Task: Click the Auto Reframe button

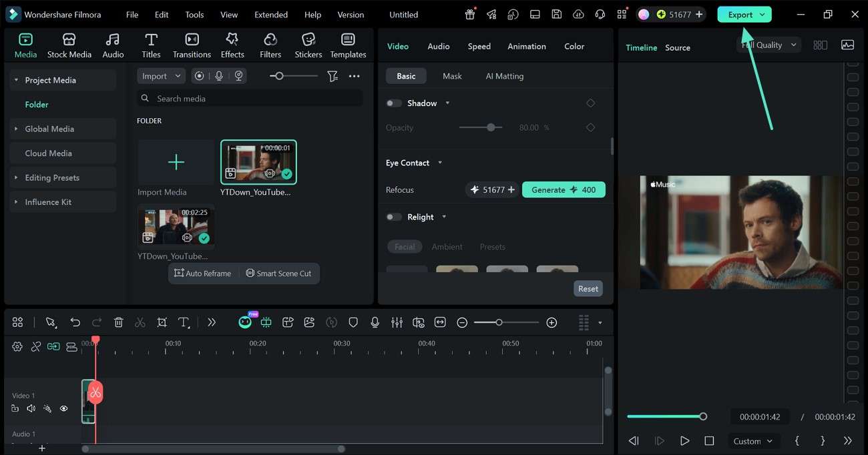Action: [x=202, y=274]
